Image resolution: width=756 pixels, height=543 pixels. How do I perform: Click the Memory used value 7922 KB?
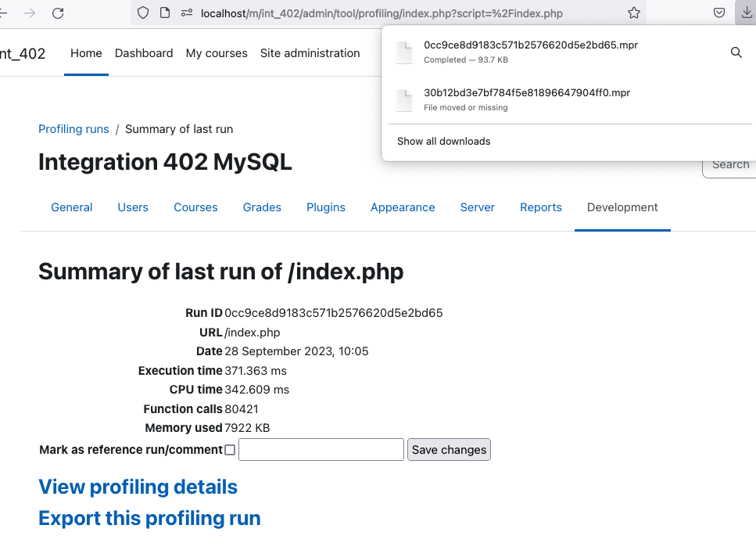pyautogui.click(x=247, y=428)
